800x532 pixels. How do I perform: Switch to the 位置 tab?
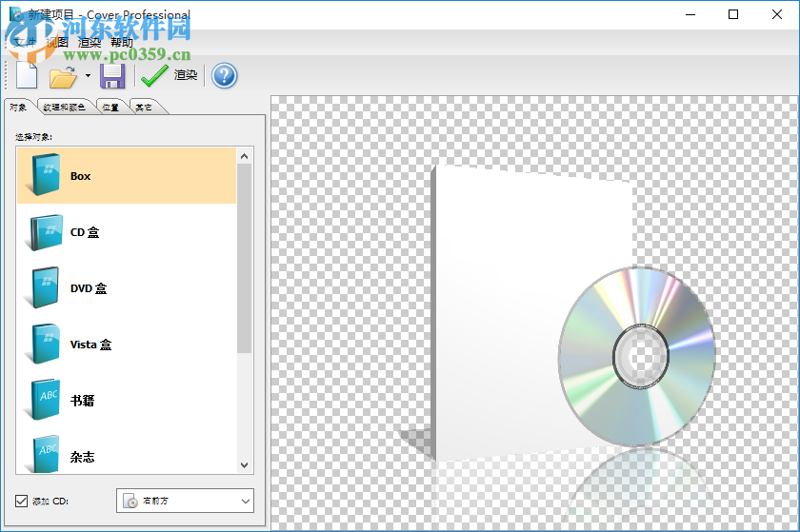[110, 108]
